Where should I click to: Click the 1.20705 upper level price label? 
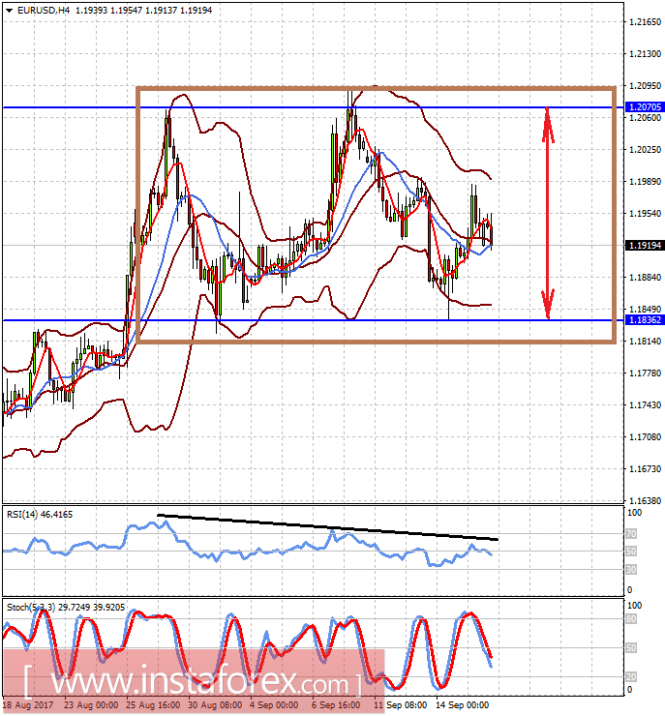[x=644, y=107]
